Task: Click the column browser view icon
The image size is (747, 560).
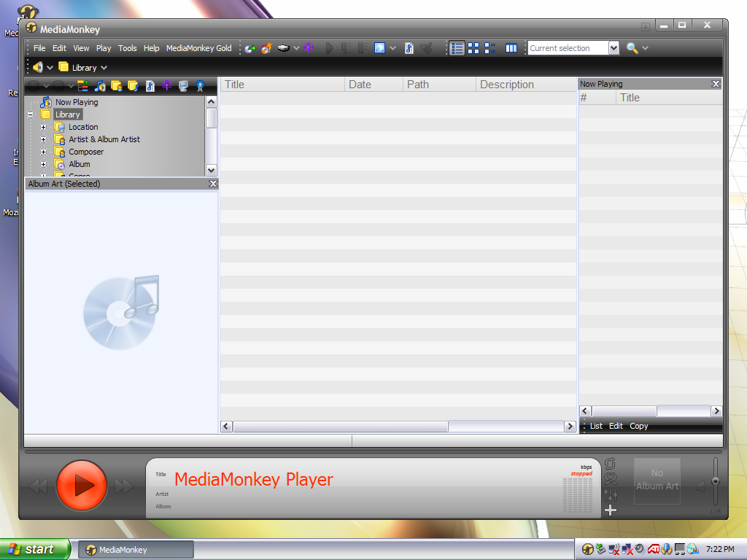Action: (511, 48)
